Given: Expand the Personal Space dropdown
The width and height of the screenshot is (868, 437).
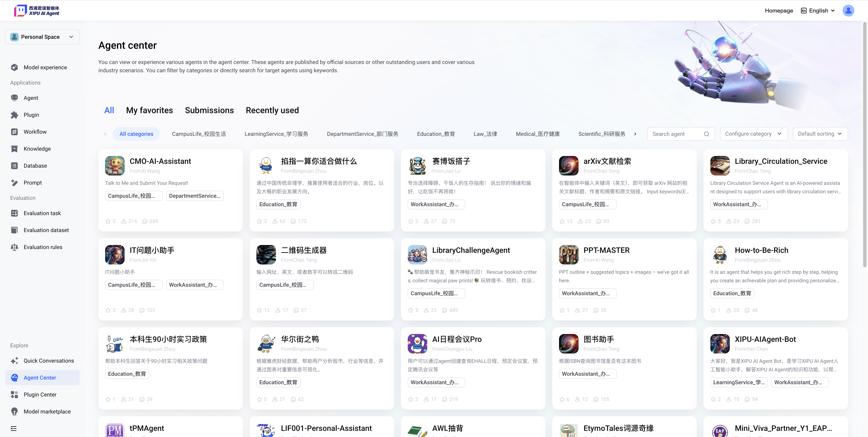Looking at the screenshot, I should coord(42,37).
